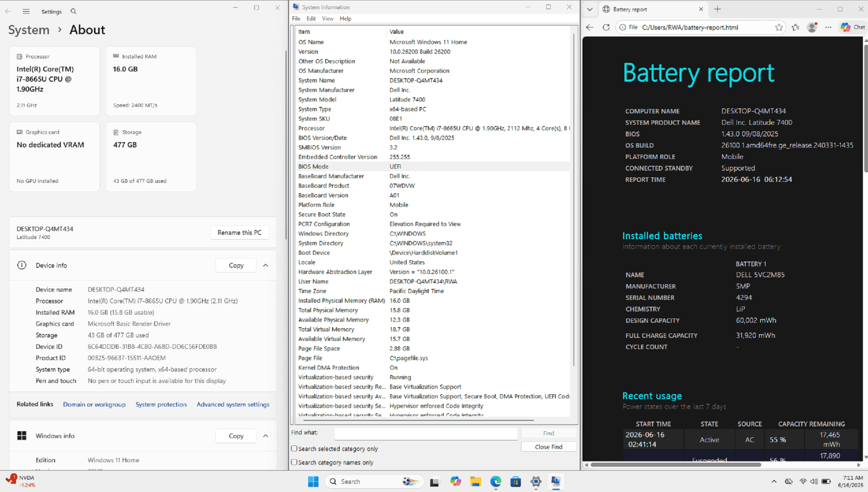Click Battery report horizontal scrollbar
The height and width of the screenshot is (492, 868).
[x=676, y=465]
